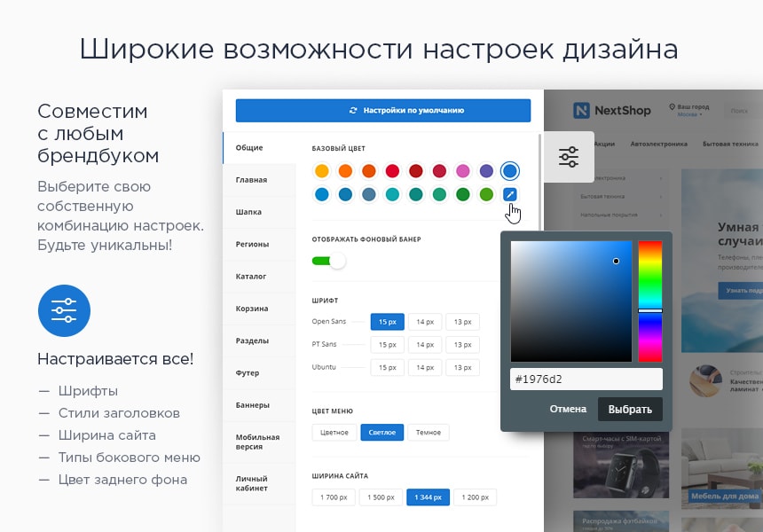This screenshot has height=532, width=763.
Task: Open the Акции menu item
Action: [605, 144]
